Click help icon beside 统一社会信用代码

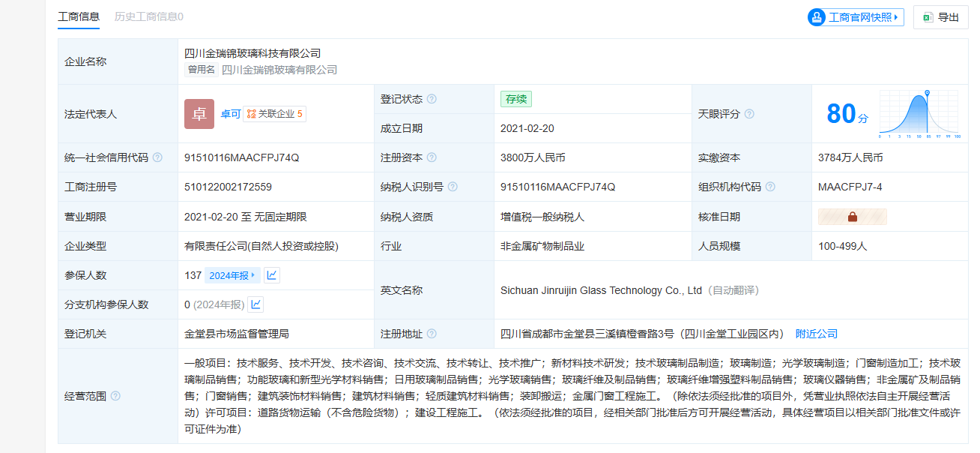click(157, 157)
